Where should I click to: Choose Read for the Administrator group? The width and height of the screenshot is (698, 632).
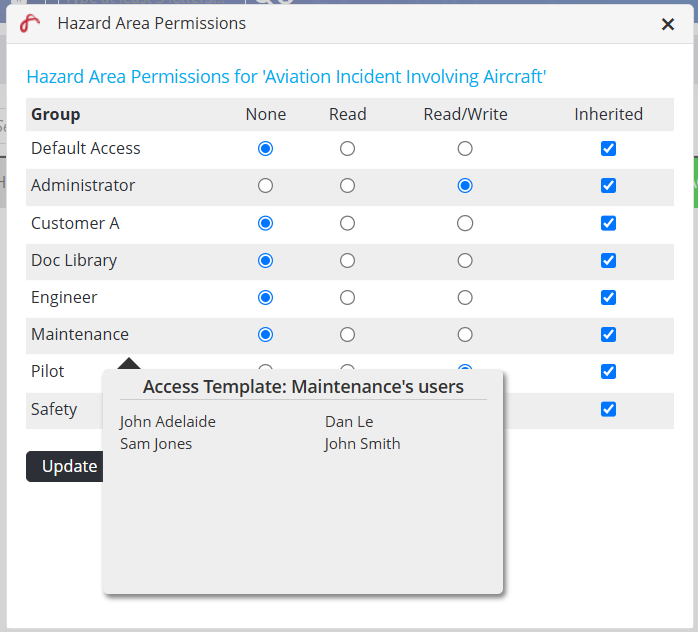click(347, 185)
